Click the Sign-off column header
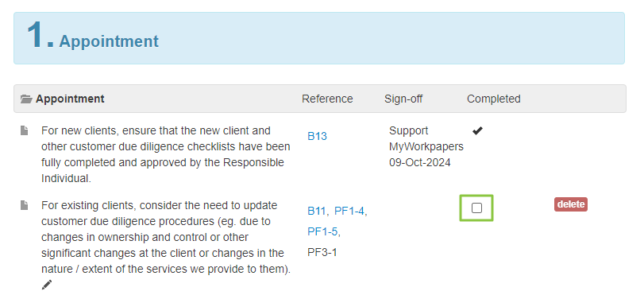The image size is (644, 299). click(403, 99)
